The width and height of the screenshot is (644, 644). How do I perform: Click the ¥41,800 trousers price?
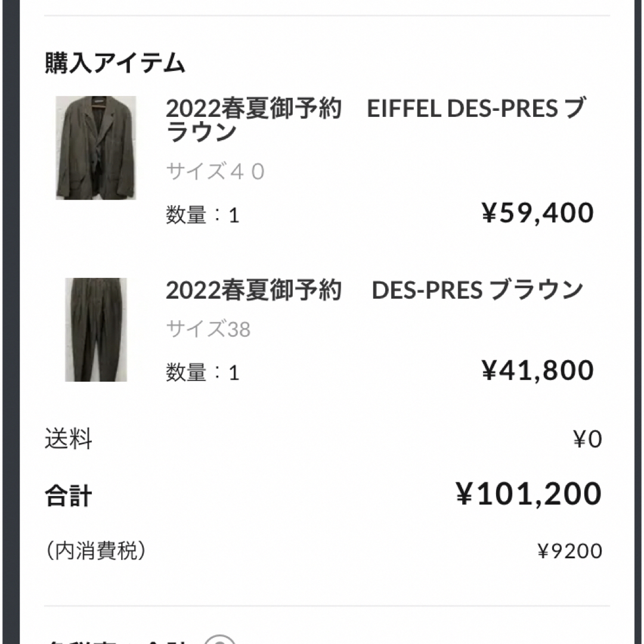(x=538, y=370)
